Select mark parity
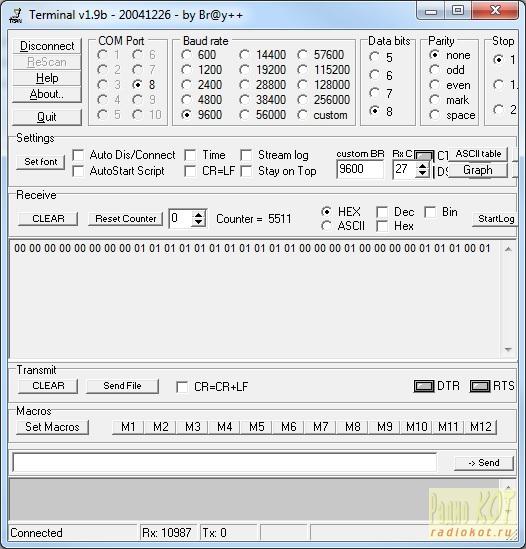The height and width of the screenshot is (549, 526). click(x=434, y=100)
